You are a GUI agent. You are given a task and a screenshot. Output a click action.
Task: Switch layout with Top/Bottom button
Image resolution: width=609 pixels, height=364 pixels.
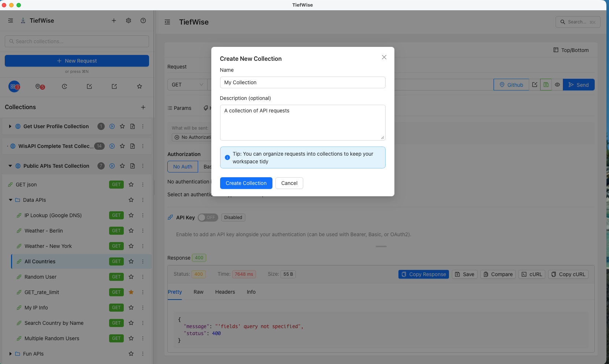tap(571, 50)
